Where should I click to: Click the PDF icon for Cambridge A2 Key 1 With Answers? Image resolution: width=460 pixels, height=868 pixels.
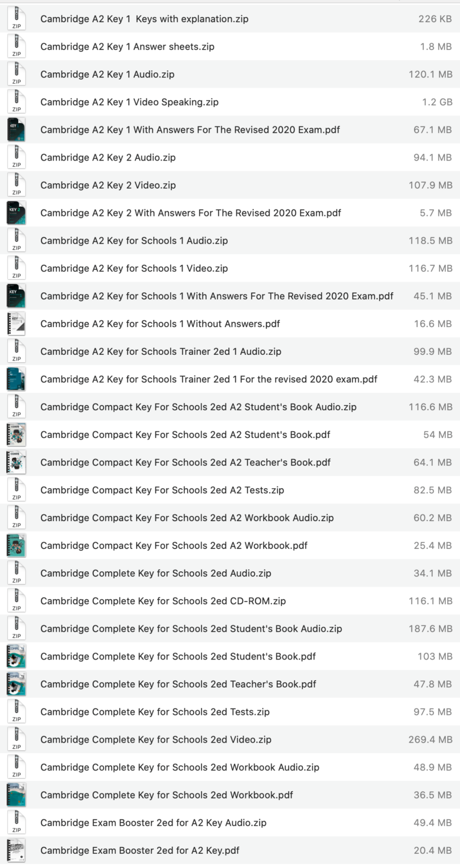coord(17,129)
